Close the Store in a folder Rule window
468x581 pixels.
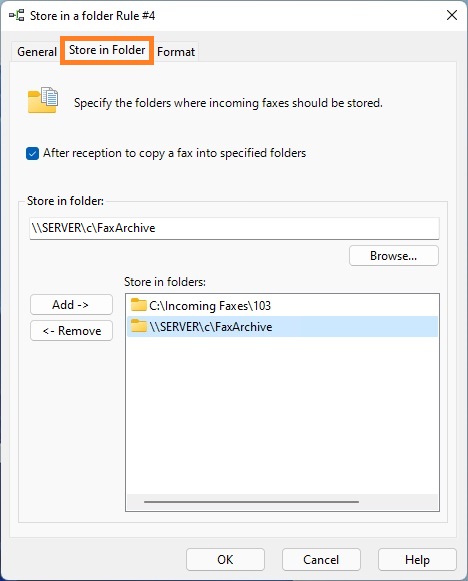(452, 15)
